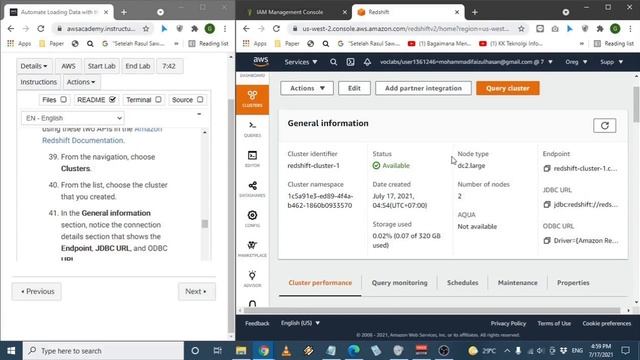The image size is (640, 360).
Task: Click the Redshift browser address bar
Action: [408, 29]
